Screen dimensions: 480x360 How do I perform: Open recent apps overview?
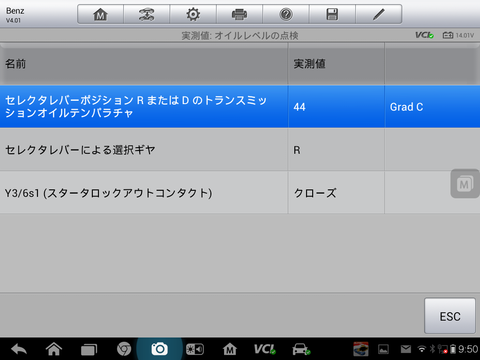89,349
